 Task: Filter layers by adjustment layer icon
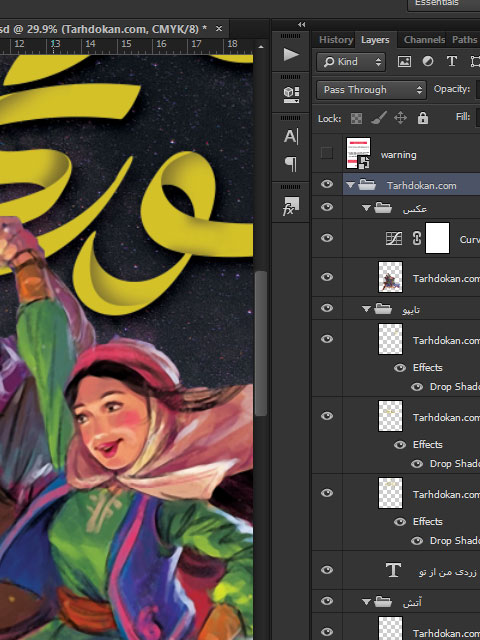coord(428,62)
